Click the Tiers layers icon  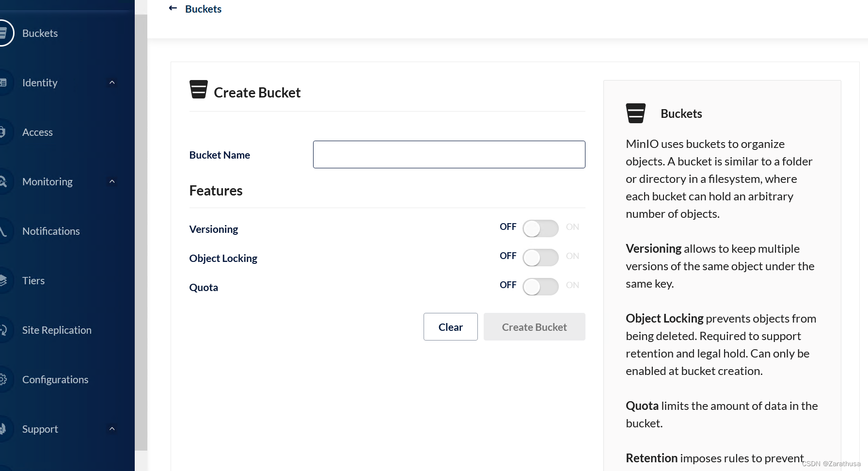click(3, 280)
